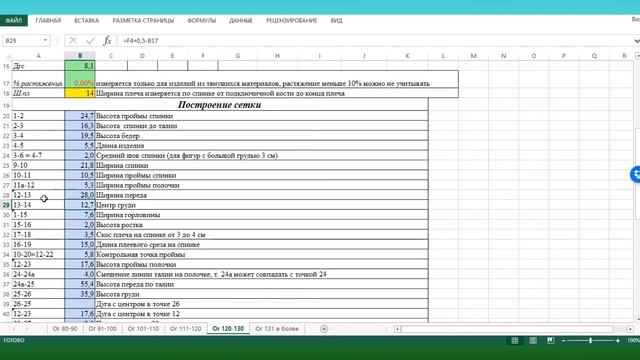Select yellow cell with value 14
The image size is (640, 360).
[80, 93]
